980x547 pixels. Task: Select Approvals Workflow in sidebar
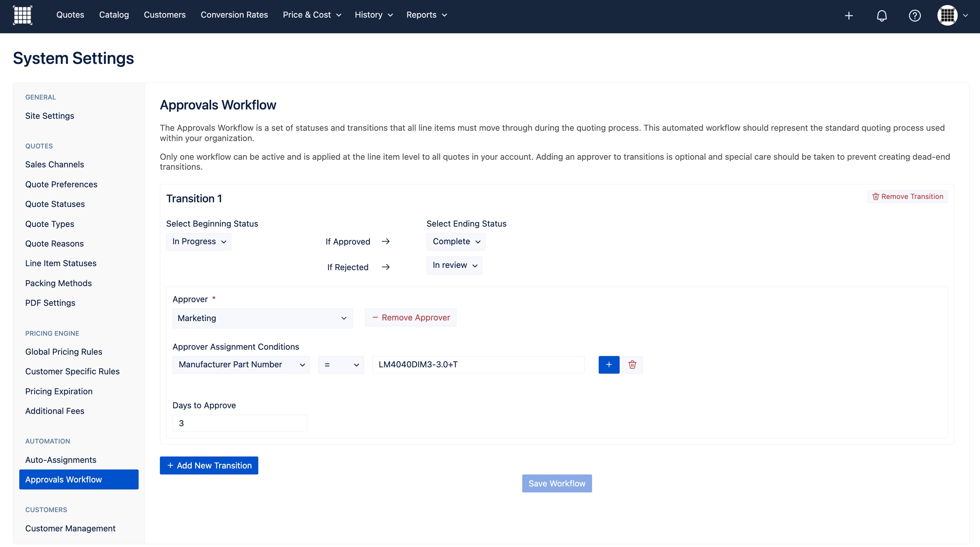click(x=79, y=479)
